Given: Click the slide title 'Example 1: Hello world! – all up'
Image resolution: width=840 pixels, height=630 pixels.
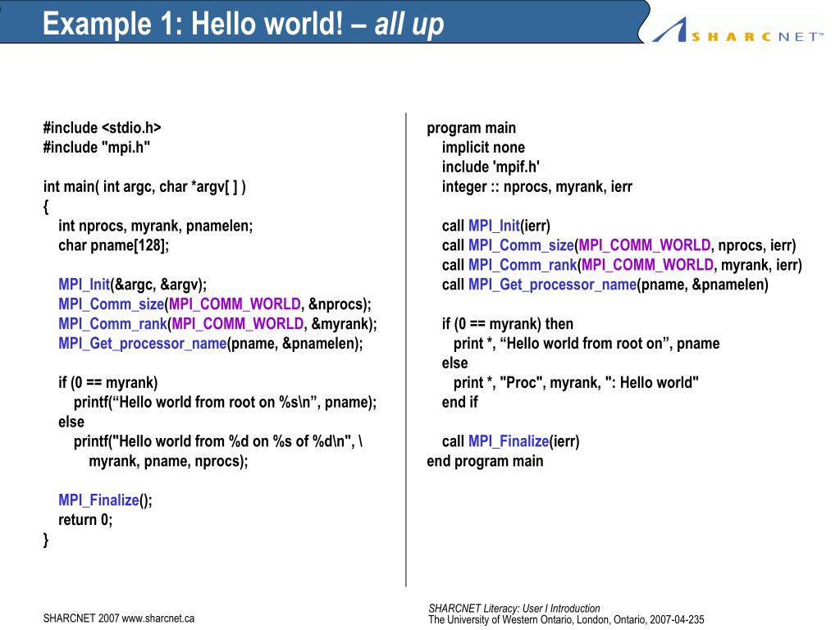Looking at the screenshot, I should (243, 24).
